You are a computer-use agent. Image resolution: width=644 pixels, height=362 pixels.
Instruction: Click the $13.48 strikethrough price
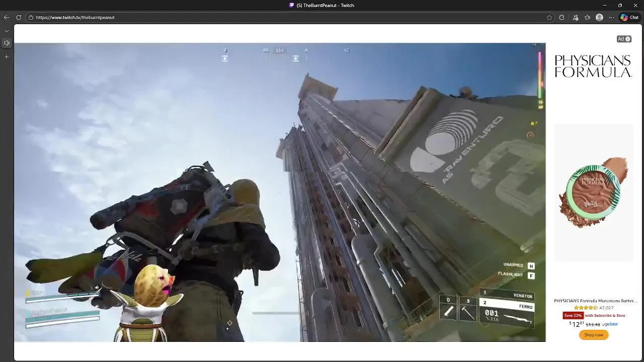593,325
